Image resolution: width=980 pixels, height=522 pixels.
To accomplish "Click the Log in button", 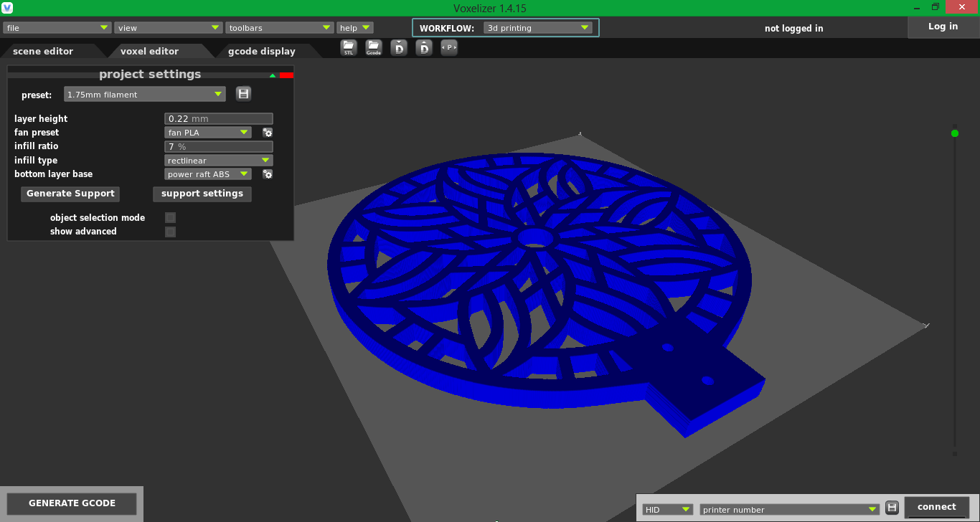I will tap(943, 27).
